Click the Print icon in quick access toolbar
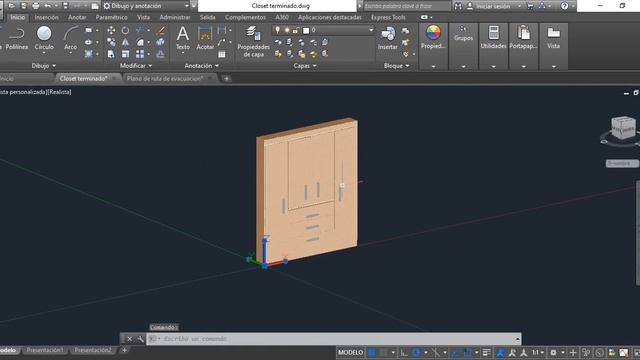 [x=36, y=6]
